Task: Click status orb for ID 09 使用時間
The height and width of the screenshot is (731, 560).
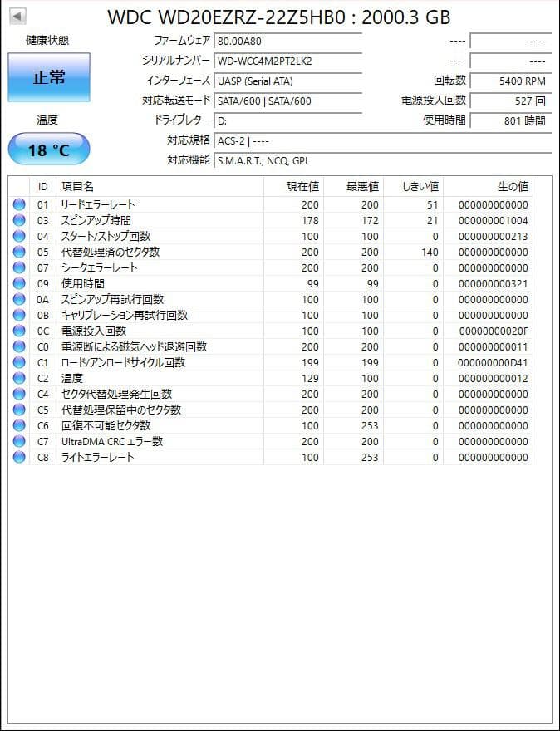Action: coord(19,283)
